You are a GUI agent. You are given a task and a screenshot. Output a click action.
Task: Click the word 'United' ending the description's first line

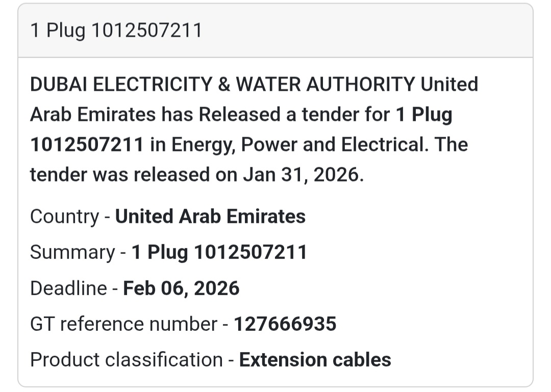(449, 84)
